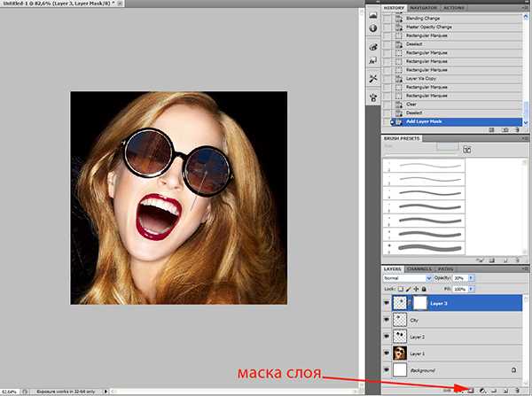Expand the Fill value arrow
Screen dimensions: 532x396
tap(470, 289)
